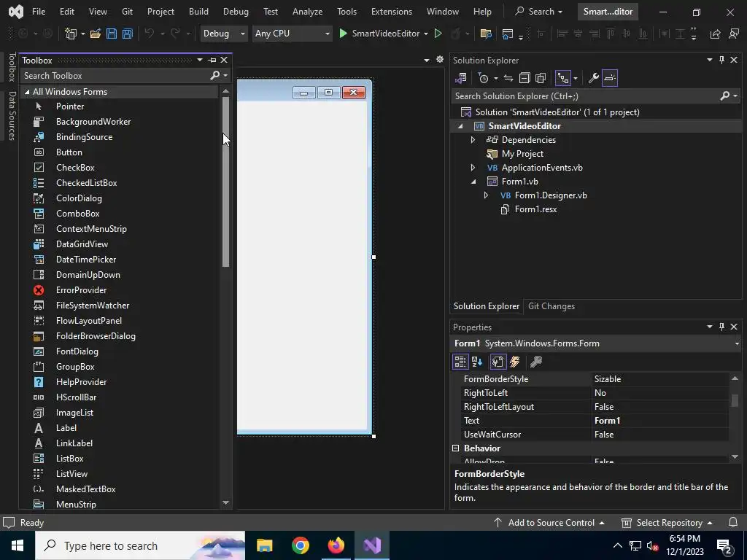Click the New Project toolbar icon
Image resolution: width=747 pixels, height=560 pixels.
click(x=71, y=34)
